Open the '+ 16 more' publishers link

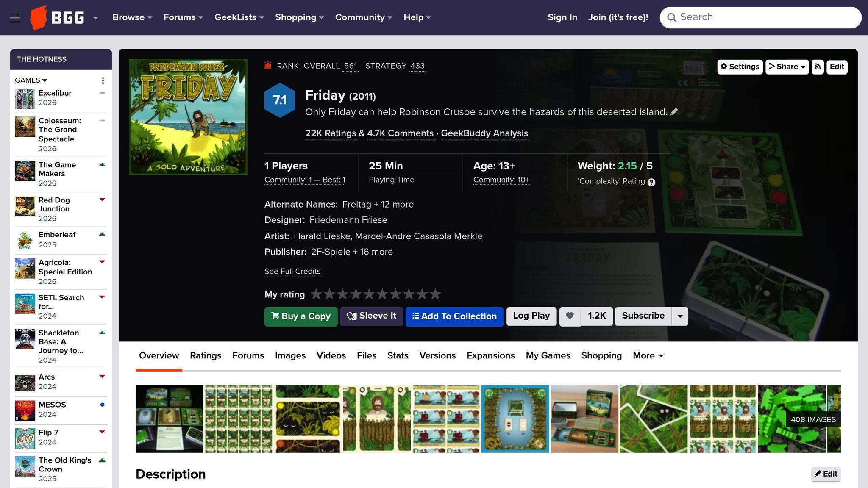[373, 252]
